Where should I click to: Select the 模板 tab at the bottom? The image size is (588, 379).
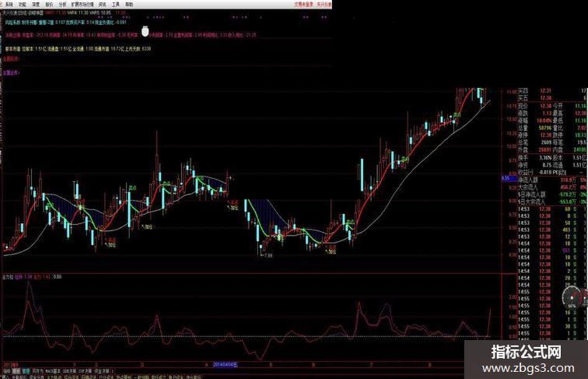16,371
